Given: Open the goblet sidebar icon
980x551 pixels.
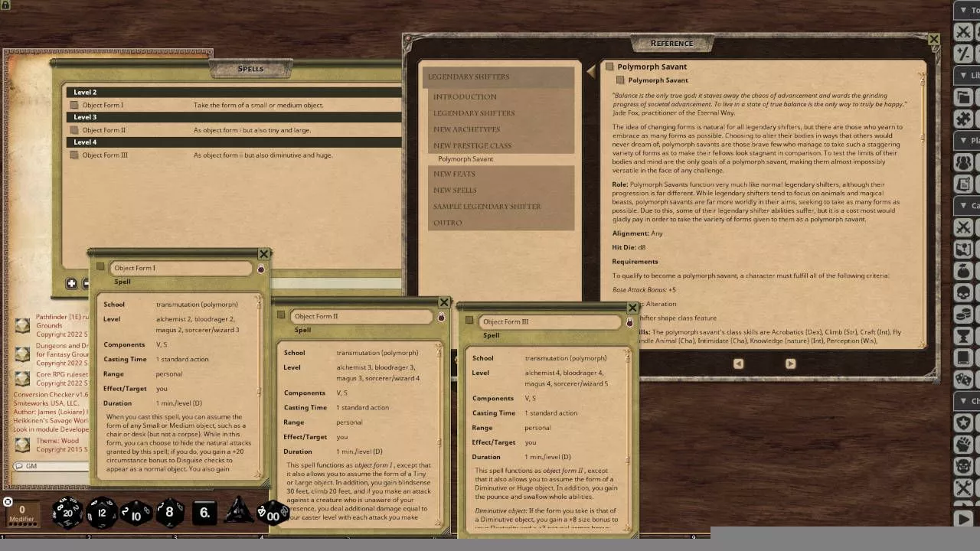Looking at the screenshot, I should coord(964,337).
